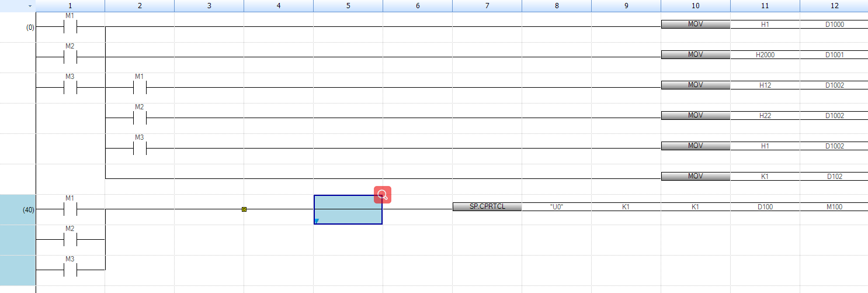The width and height of the screenshot is (868, 293).
Task: Select the M3 contact on the H1 D1002 rung
Action: (139, 147)
